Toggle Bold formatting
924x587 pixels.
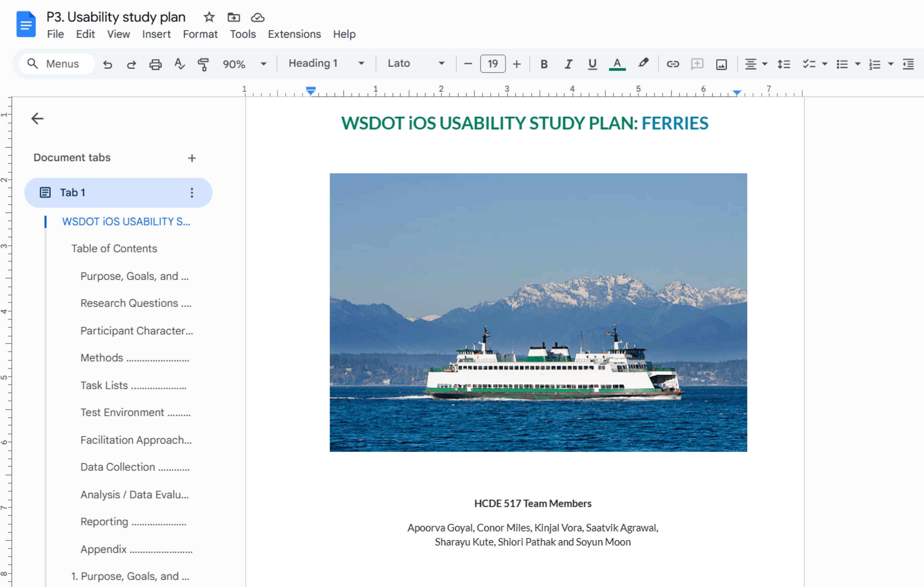tap(544, 64)
